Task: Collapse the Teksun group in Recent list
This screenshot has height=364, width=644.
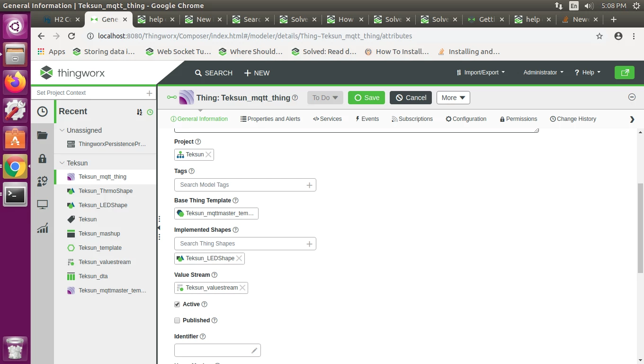Action: (62, 163)
